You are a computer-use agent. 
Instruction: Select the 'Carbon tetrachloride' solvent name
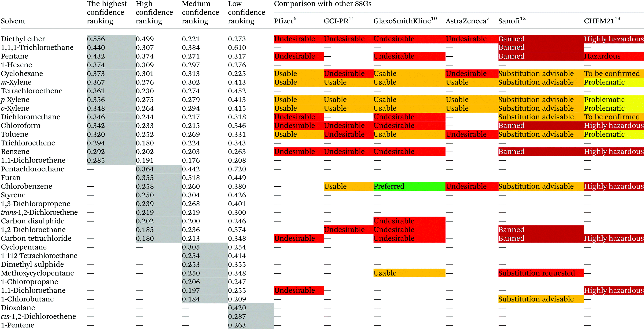click(36, 238)
